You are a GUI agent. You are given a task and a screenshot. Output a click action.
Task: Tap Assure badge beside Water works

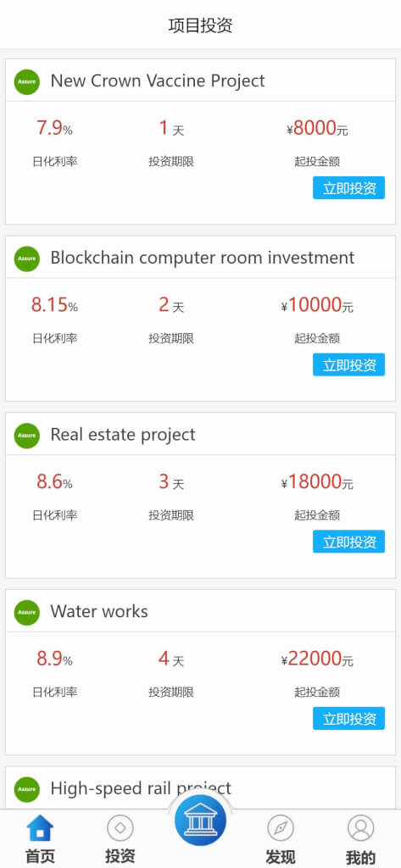click(27, 612)
